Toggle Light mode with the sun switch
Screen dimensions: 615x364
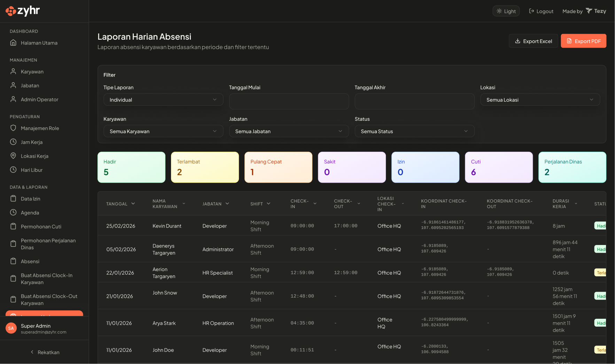506,11
